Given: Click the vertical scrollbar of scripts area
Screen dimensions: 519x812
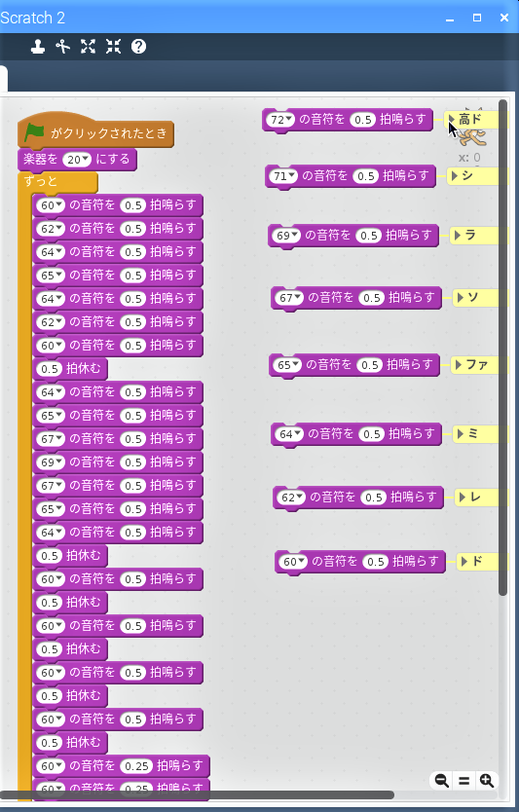Looking at the screenshot, I should 503,348.
